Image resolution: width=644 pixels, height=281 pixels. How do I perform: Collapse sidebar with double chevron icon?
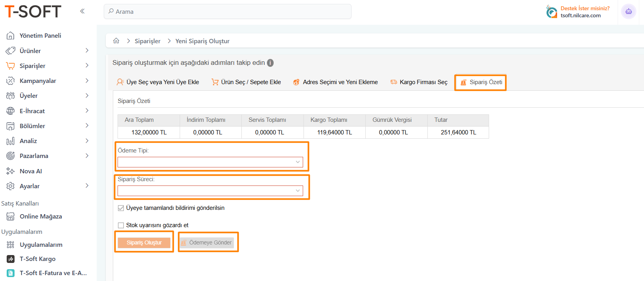[82, 11]
